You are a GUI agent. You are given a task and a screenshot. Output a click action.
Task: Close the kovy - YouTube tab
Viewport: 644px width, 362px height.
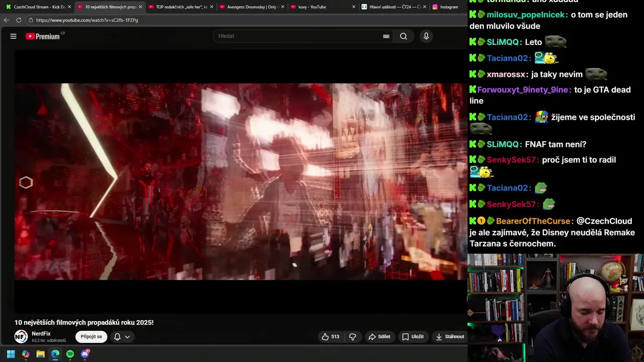point(354,7)
